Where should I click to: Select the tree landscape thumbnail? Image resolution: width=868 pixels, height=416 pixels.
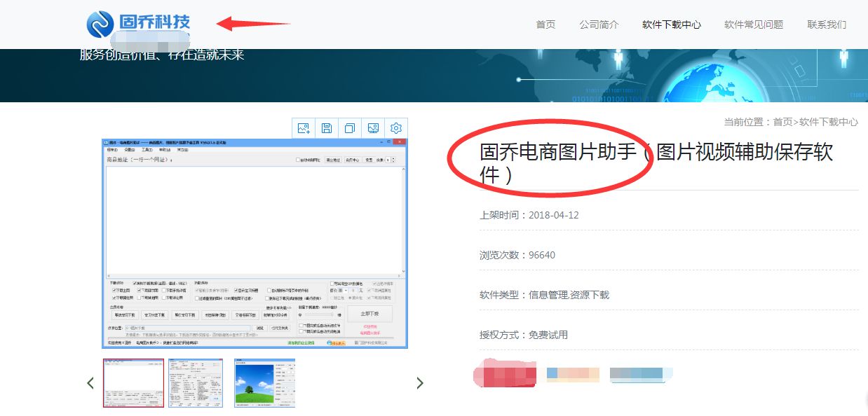[x=264, y=383]
